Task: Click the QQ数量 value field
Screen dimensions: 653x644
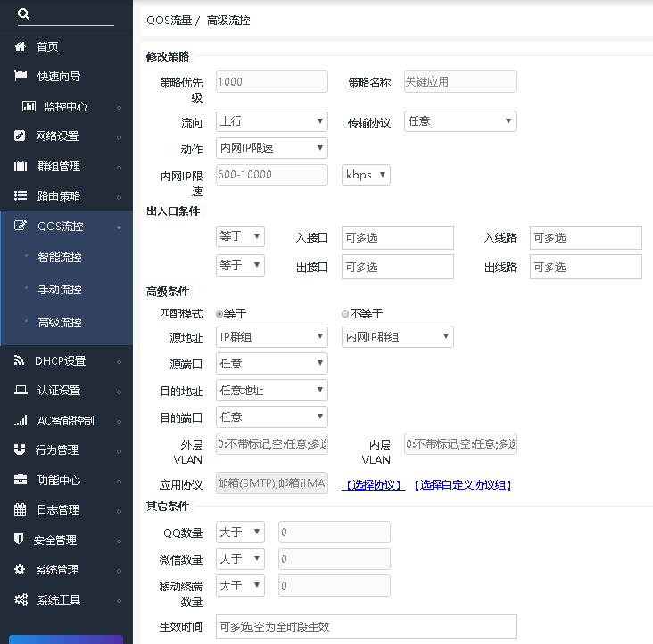Action: (x=335, y=532)
